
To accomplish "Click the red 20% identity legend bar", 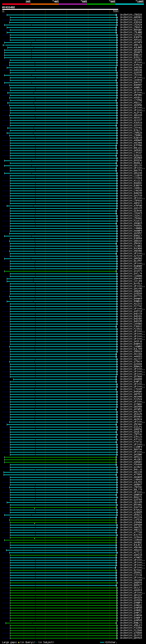I will [x=16, y=4].
